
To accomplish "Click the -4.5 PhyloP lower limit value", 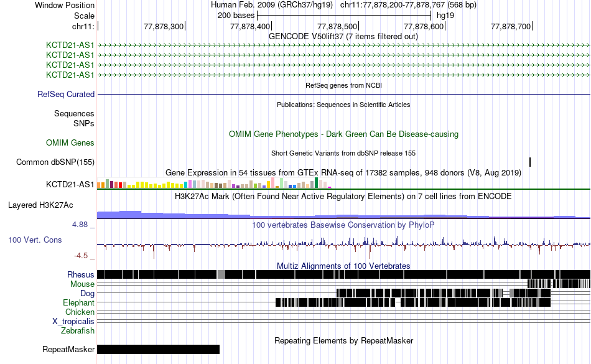I will click(81, 256).
